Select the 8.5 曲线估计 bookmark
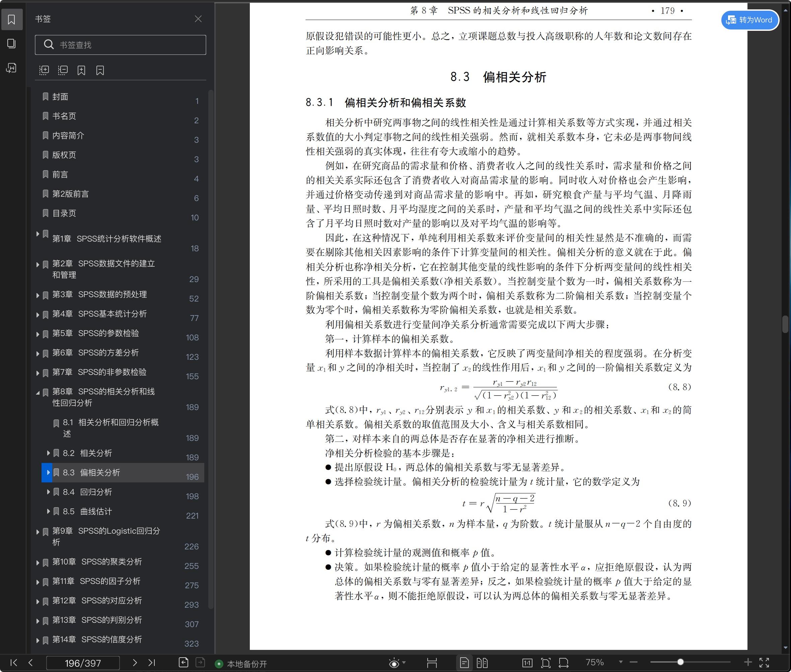This screenshot has width=791, height=672. point(87,511)
